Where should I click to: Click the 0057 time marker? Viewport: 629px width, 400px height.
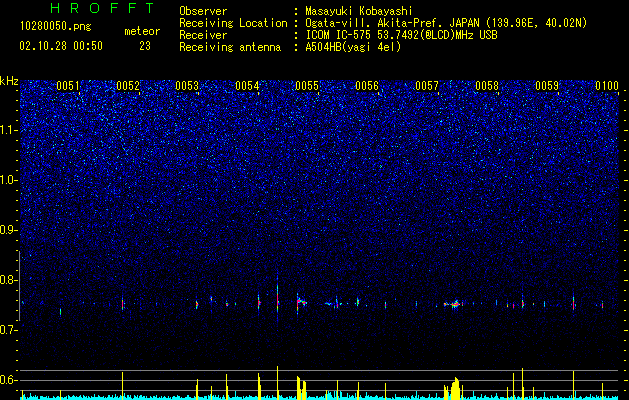427,86
